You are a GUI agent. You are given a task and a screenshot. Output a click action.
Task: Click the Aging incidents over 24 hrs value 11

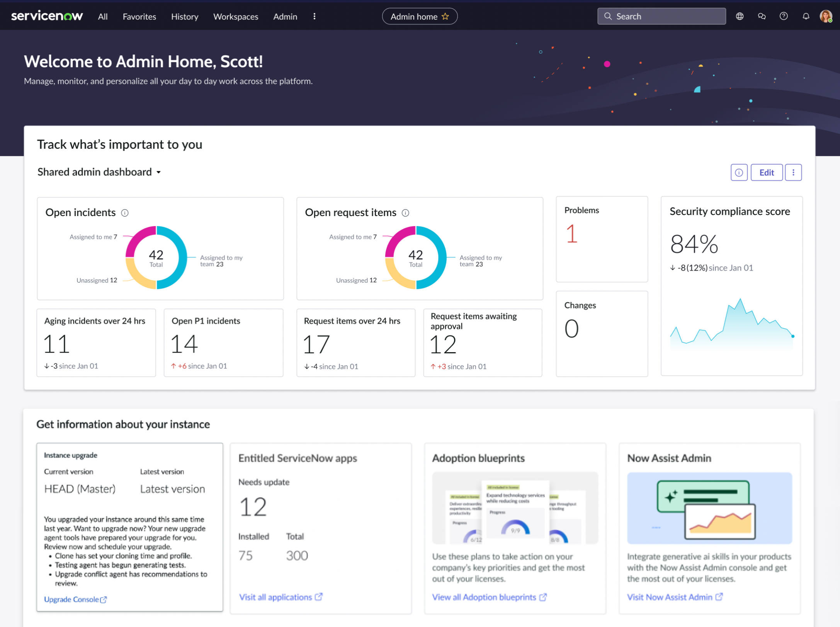click(x=56, y=344)
